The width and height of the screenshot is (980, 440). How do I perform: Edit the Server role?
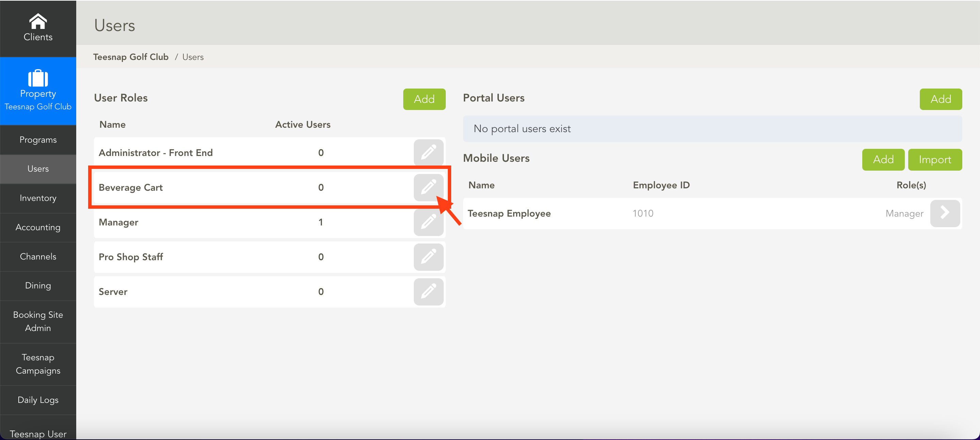[428, 292]
